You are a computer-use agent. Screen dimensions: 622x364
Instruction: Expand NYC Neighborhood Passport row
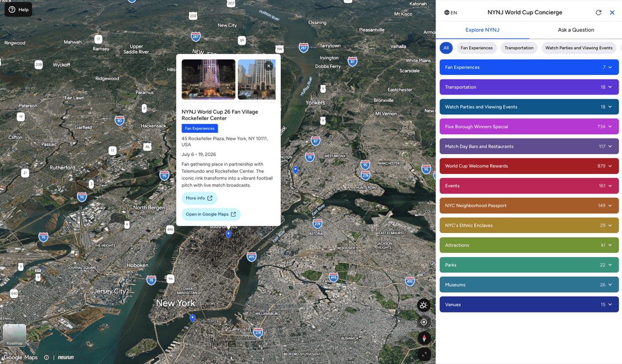[529, 206]
